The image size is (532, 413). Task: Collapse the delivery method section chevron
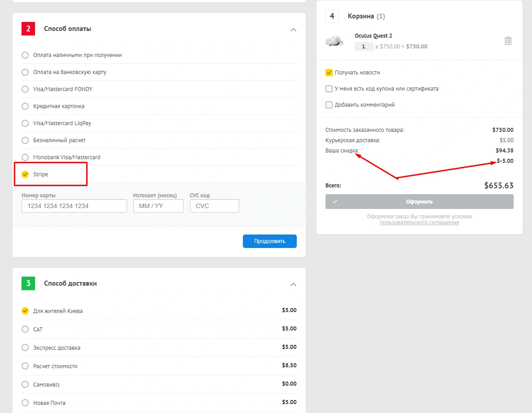pyautogui.click(x=293, y=284)
